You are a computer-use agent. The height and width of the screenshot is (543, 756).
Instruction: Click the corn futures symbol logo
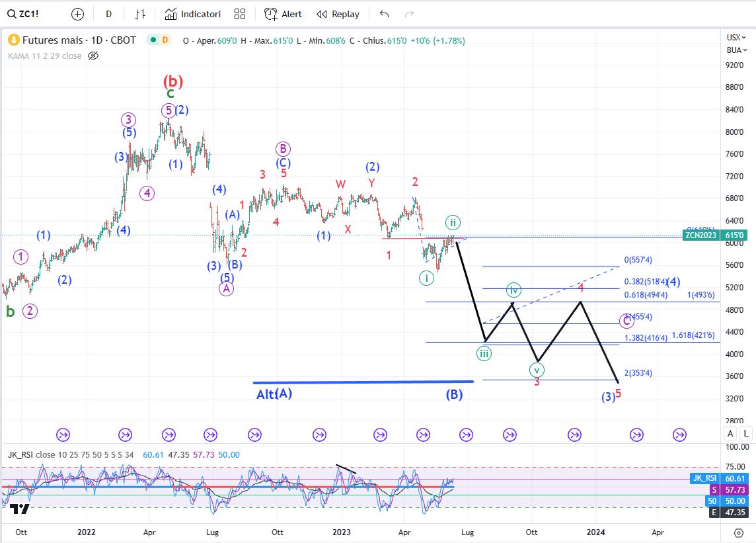[x=13, y=40]
